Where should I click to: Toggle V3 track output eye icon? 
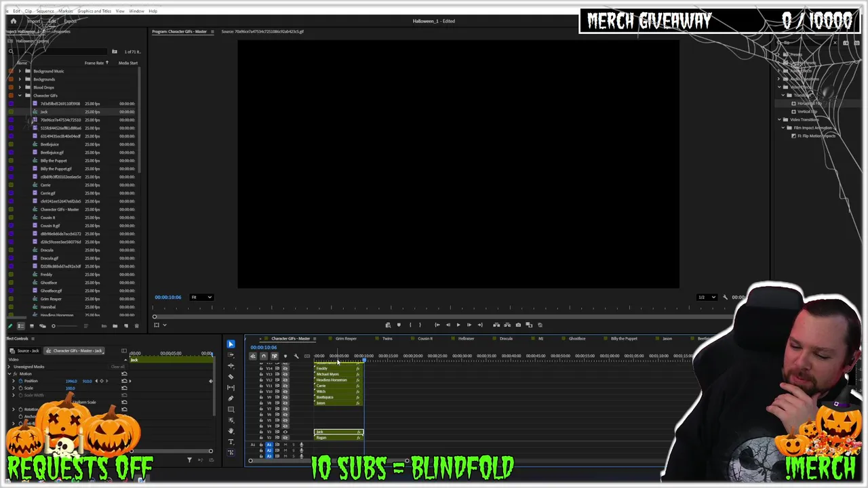[285, 432]
